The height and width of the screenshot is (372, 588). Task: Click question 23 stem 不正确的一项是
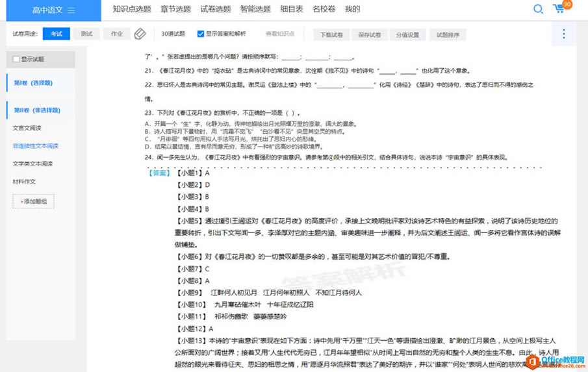pyautogui.click(x=222, y=113)
